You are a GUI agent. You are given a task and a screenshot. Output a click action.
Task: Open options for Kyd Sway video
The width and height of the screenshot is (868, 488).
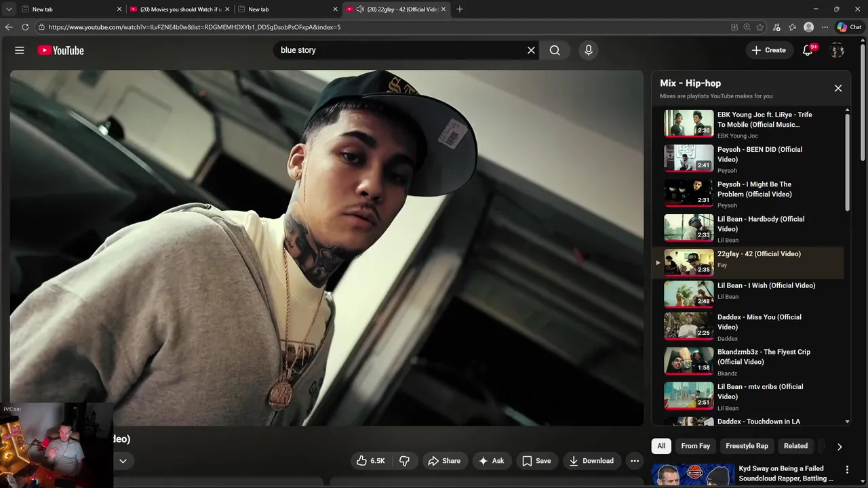pyautogui.click(x=847, y=470)
